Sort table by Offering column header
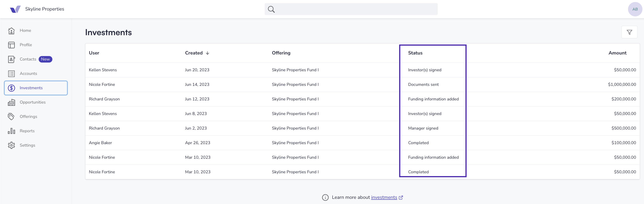 click(281, 53)
